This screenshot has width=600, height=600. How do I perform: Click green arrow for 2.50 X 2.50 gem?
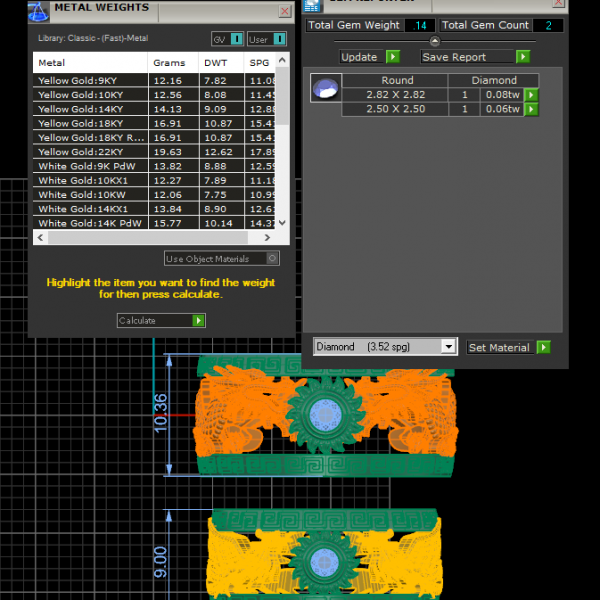(531, 109)
